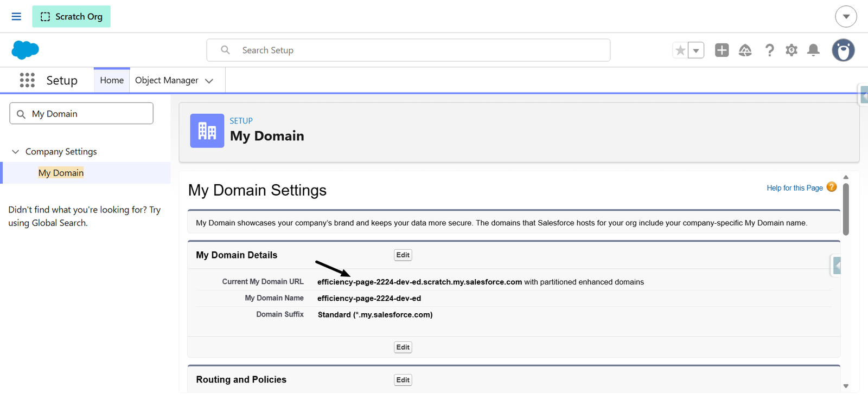Screen dimensions: 868x401
Task: Open the global actions plus icon
Action: pos(722,50)
